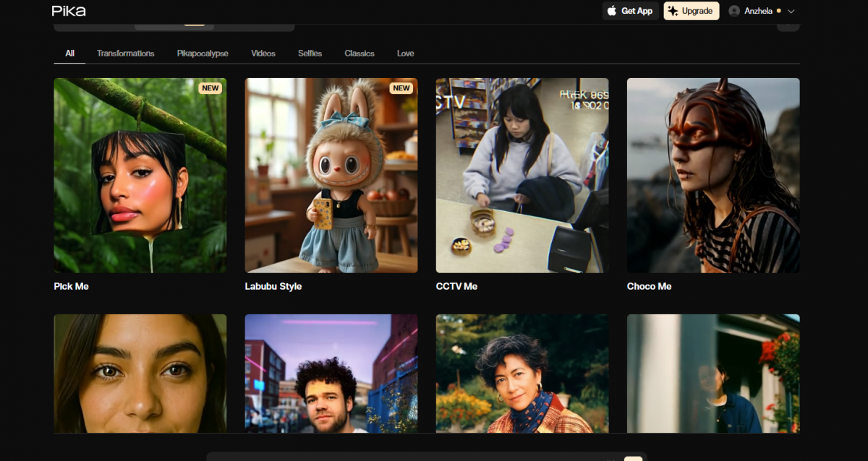The height and width of the screenshot is (461, 868).
Task: Click the Labubu Style title text
Action: coord(273,286)
